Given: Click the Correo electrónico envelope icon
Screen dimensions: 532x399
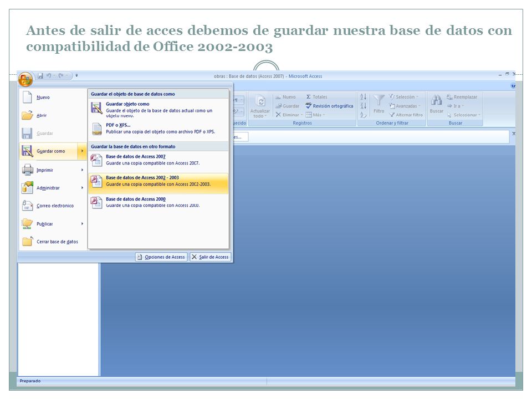Looking at the screenshot, I should tap(27, 206).
